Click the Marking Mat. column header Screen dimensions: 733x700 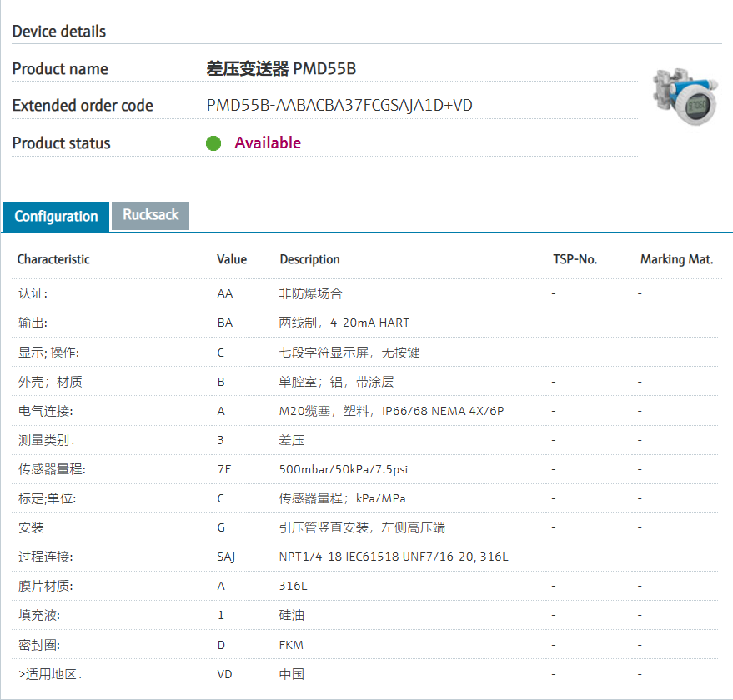coord(676,259)
